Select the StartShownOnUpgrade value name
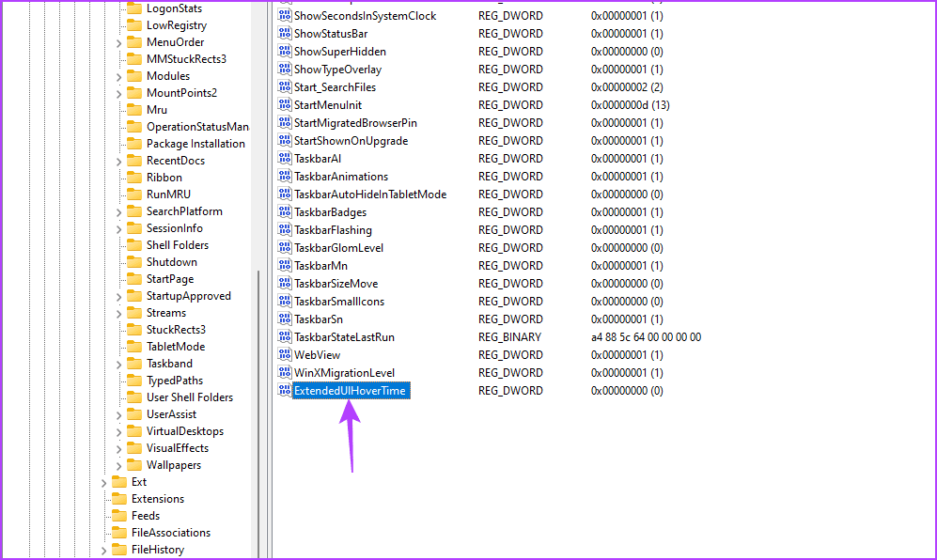Viewport: 937px width, 560px height. (x=351, y=141)
